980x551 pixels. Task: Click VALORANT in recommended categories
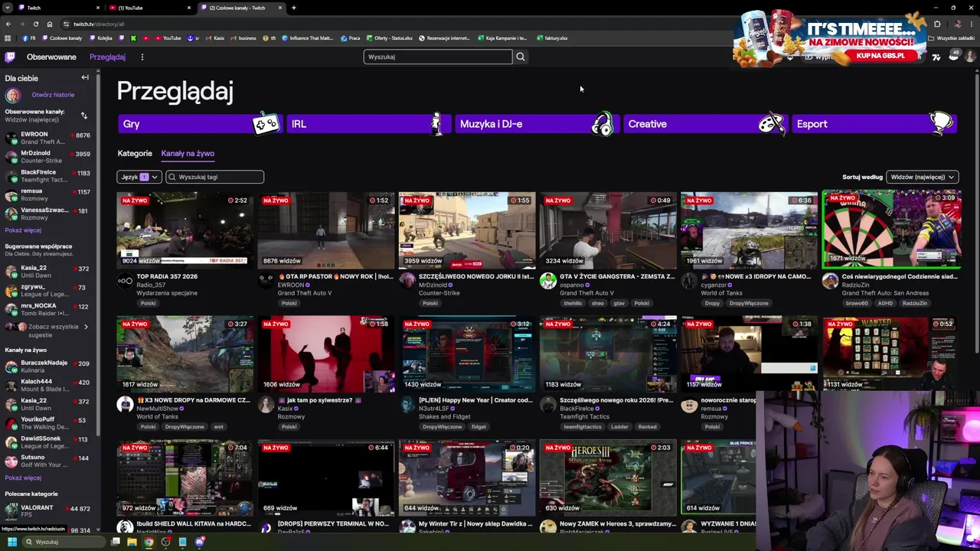(48, 511)
